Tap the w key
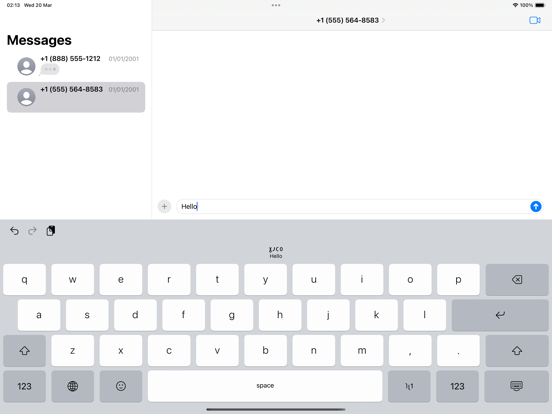The height and width of the screenshot is (414, 552). tap(73, 280)
